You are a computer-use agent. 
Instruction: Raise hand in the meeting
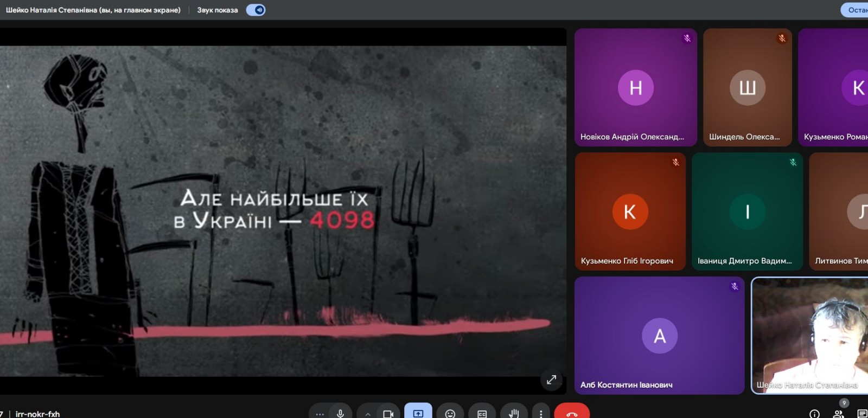[513, 413]
